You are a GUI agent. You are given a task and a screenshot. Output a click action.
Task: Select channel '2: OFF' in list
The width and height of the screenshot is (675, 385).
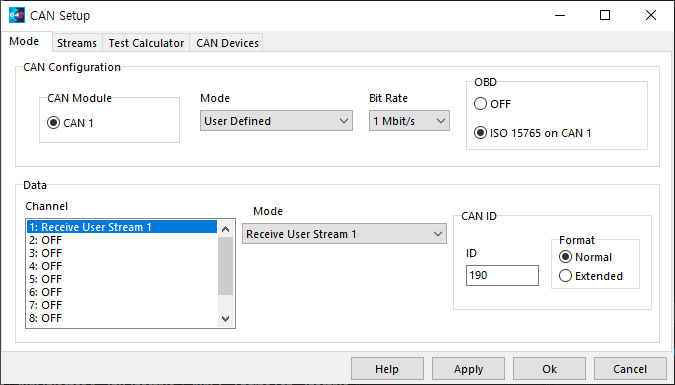pos(122,240)
